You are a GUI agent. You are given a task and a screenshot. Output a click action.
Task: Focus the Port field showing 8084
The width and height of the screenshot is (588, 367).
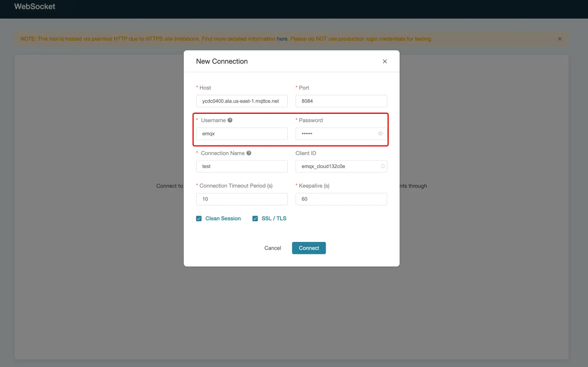coord(341,101)
